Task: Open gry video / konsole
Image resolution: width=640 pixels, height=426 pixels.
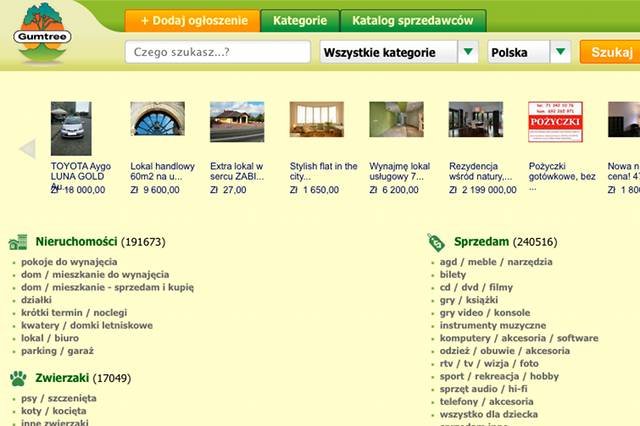Action: [485, 313]
